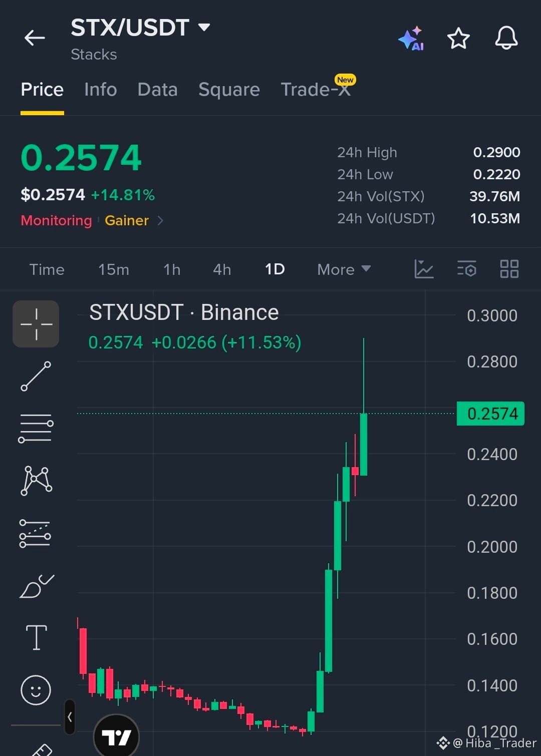Open the Square tab
The image size is (541, 756).
click(x=229, y=90)
